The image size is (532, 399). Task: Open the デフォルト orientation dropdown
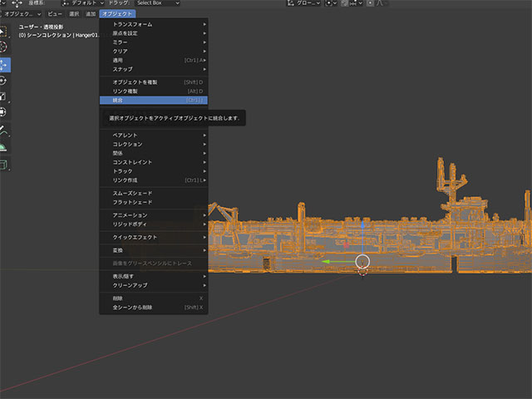click(83, 3)
